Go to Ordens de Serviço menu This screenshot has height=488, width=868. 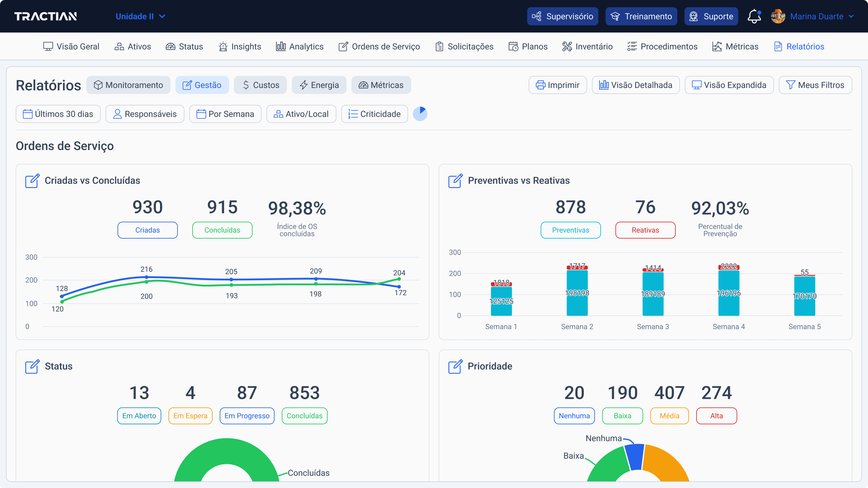(379, 46)
